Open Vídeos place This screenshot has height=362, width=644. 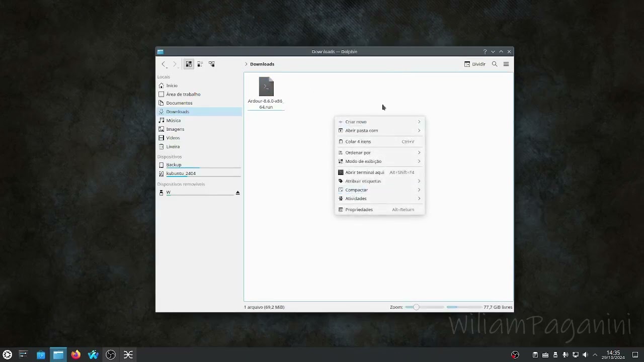(x=199, y=138)
